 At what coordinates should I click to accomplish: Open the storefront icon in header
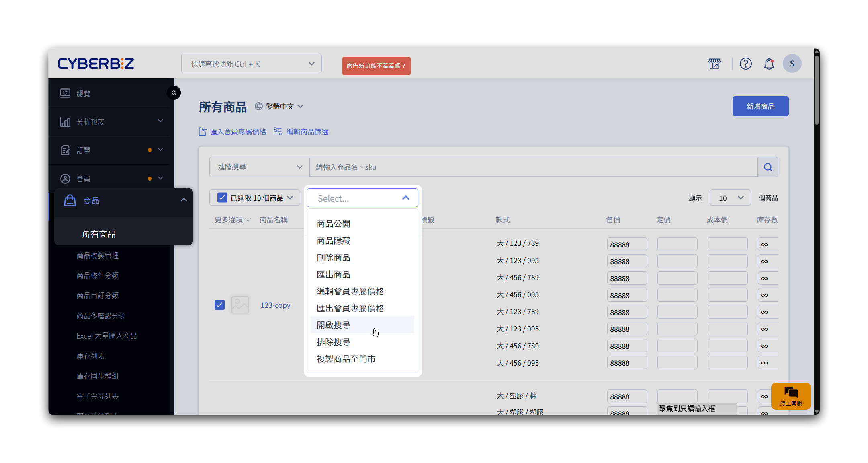714,64
